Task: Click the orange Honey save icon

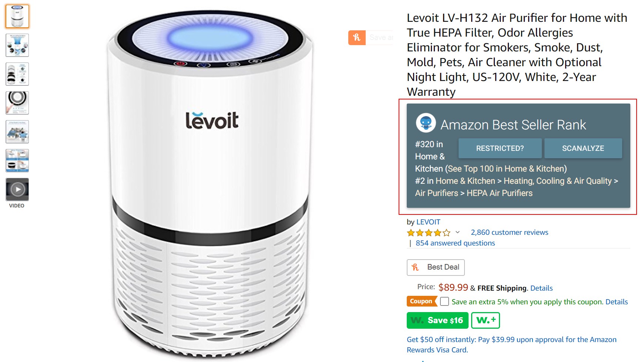Action: pyautogui.click(x=357, y=38)
